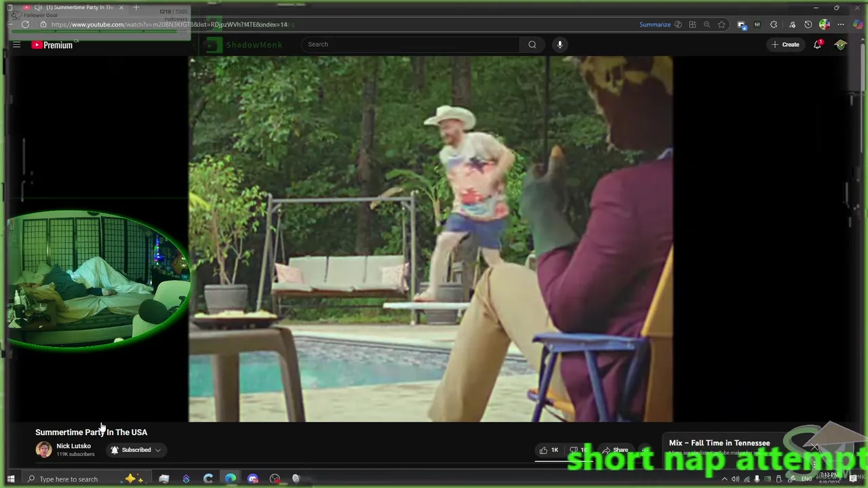Screen dimensions: 868x488
Task: Click Summarize in the address bar
Action: (655, 24)
